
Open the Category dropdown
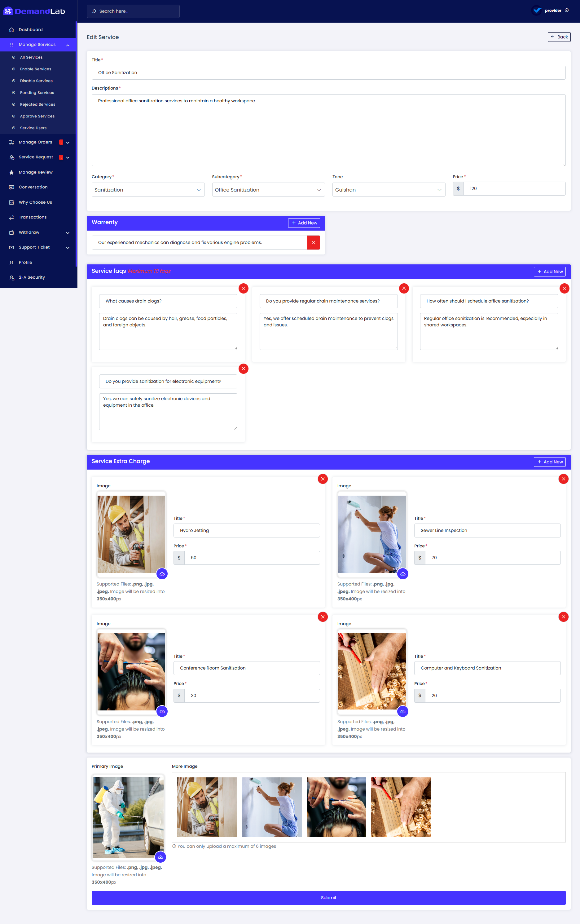click(x=148, y=189)
